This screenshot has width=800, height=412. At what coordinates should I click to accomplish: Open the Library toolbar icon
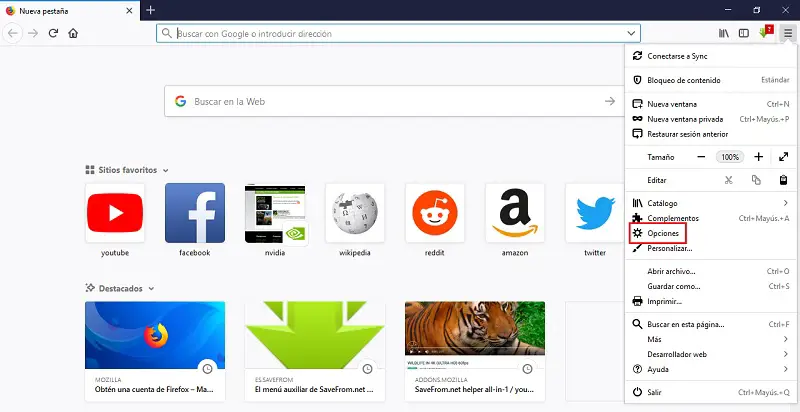[x=723, y=33]
